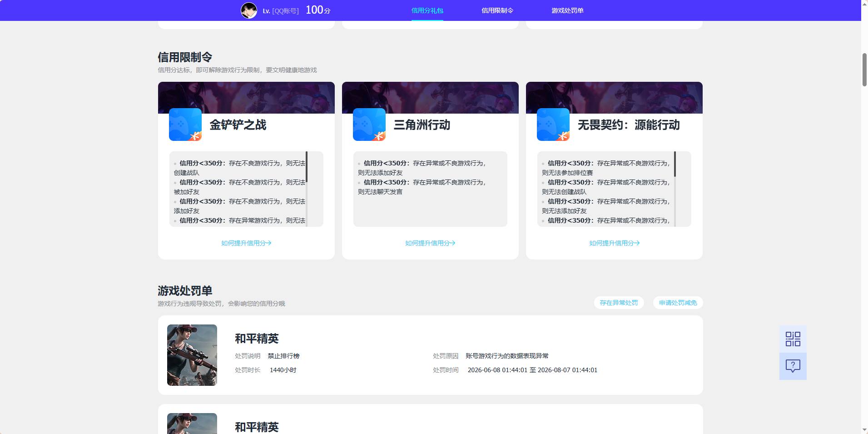Click the 无畏契约:源能行动 card title

[x=629, y=125]
